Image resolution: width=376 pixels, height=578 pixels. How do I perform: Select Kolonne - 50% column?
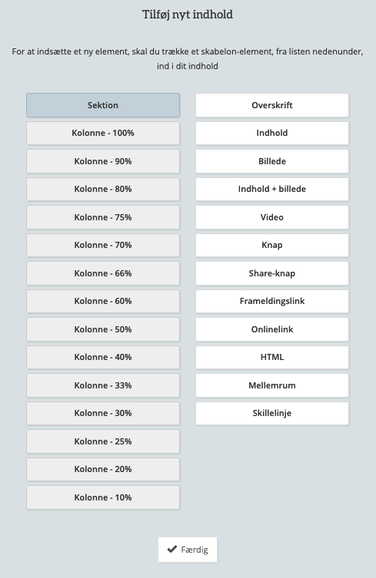103,329
